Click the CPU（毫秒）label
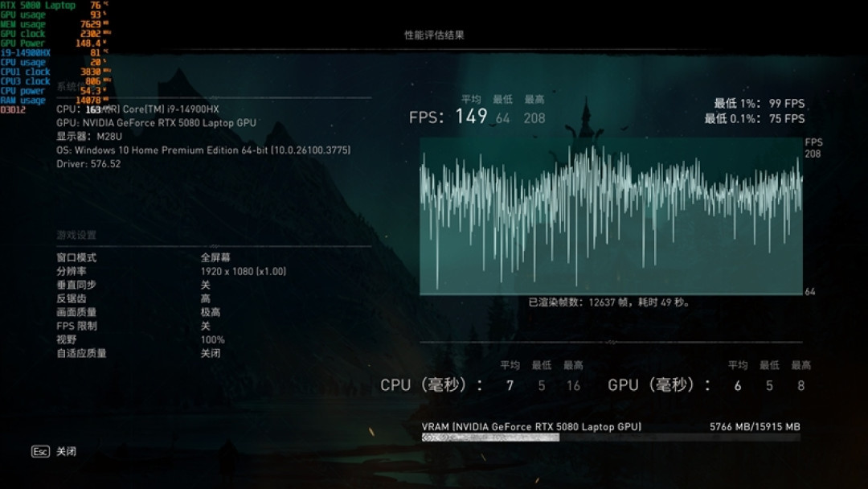 [x=432, y=385]
